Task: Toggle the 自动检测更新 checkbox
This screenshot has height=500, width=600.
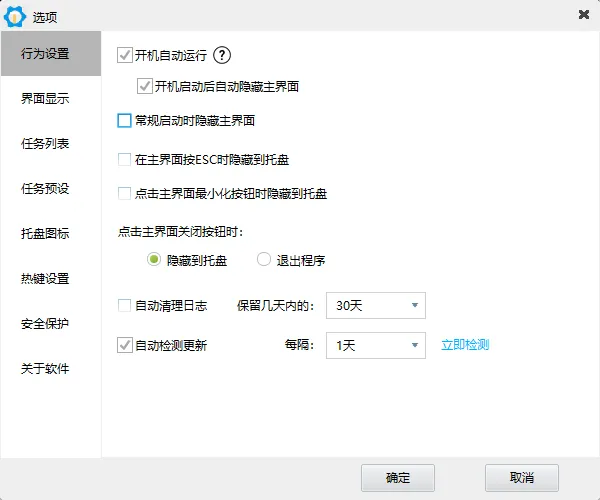Action: pyautogui.click(x=124, y=345)
